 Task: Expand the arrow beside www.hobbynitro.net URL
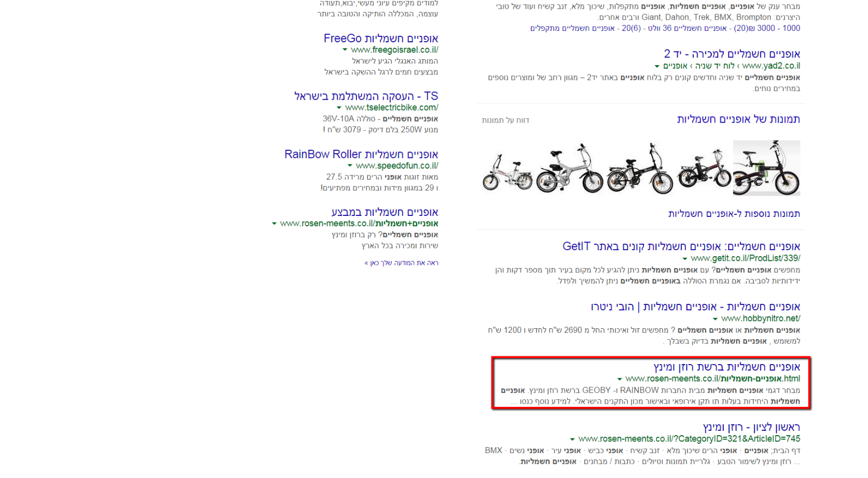715,319
